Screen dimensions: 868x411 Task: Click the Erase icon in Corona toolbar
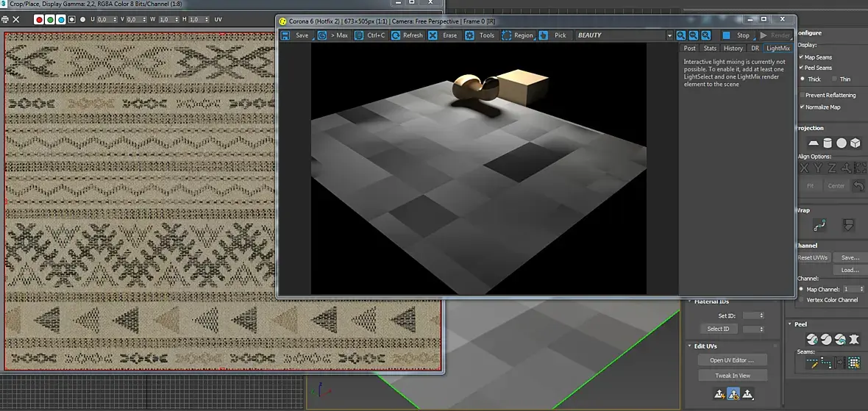coord(433,35)
